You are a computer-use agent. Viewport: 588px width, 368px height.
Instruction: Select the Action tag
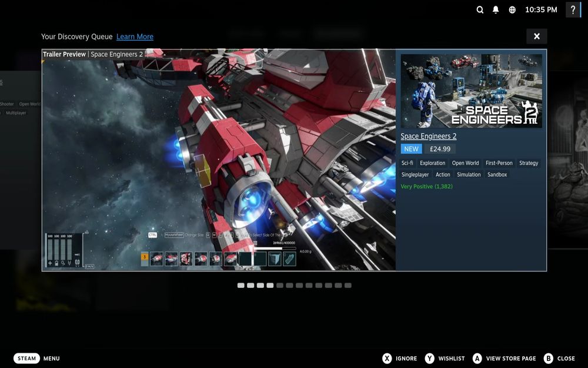(x=443, y=175)
